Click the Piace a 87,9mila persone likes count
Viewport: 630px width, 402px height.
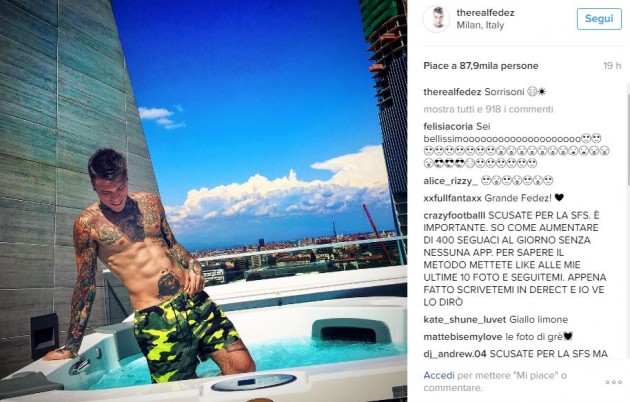coord(481,66)
